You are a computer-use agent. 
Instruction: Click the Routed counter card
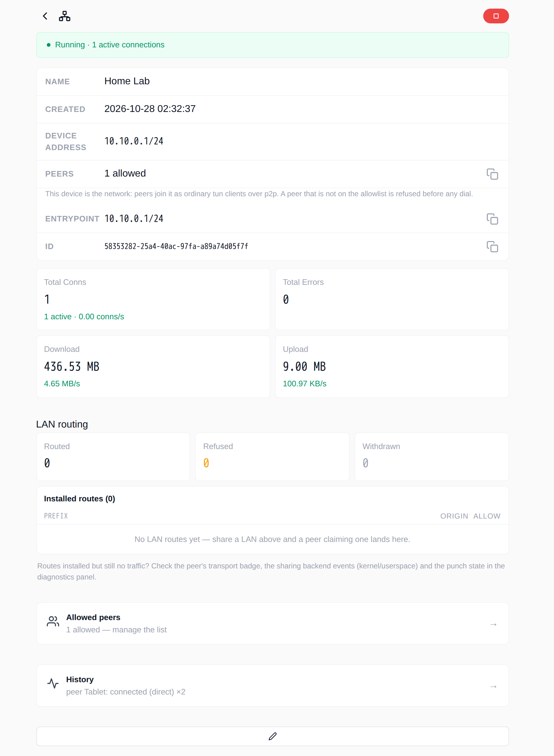113,457
